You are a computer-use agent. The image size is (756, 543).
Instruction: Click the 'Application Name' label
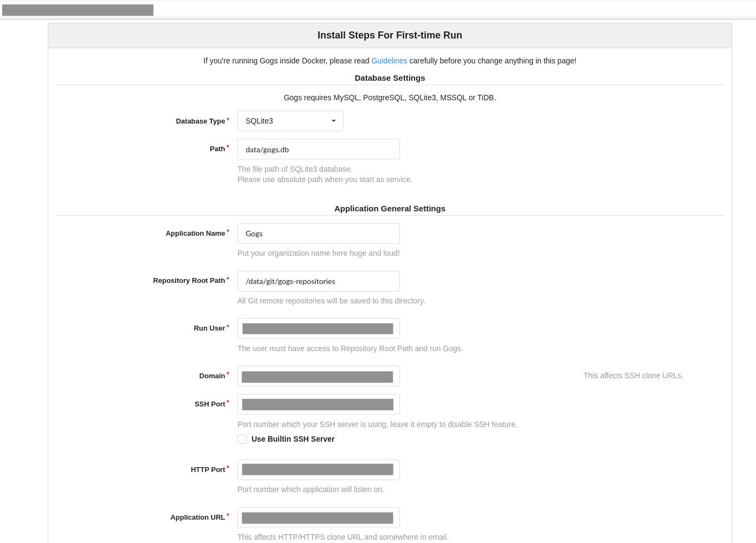pos(195,234)
